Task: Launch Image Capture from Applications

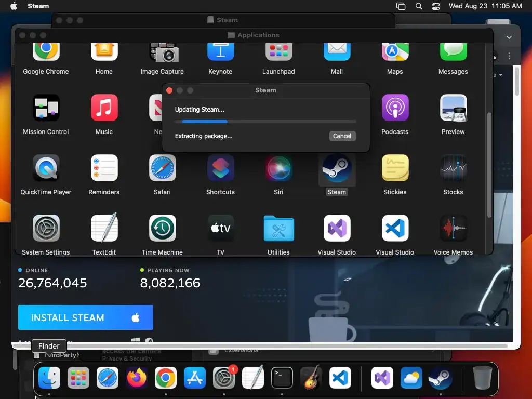Action: [x=164, y=52]
